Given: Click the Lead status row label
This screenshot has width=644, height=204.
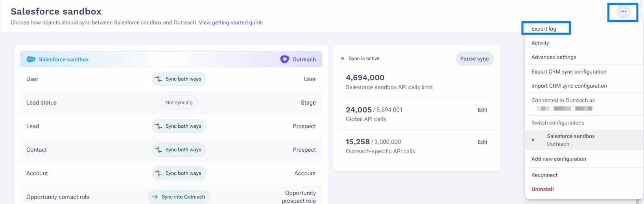Looking at the screenshot, I should (x=41, y=103).
